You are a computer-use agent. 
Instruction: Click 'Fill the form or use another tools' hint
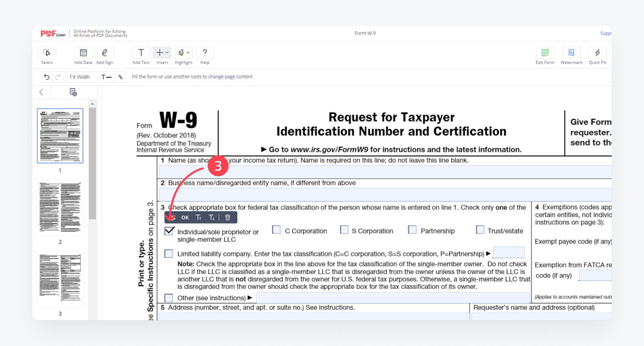192,77
